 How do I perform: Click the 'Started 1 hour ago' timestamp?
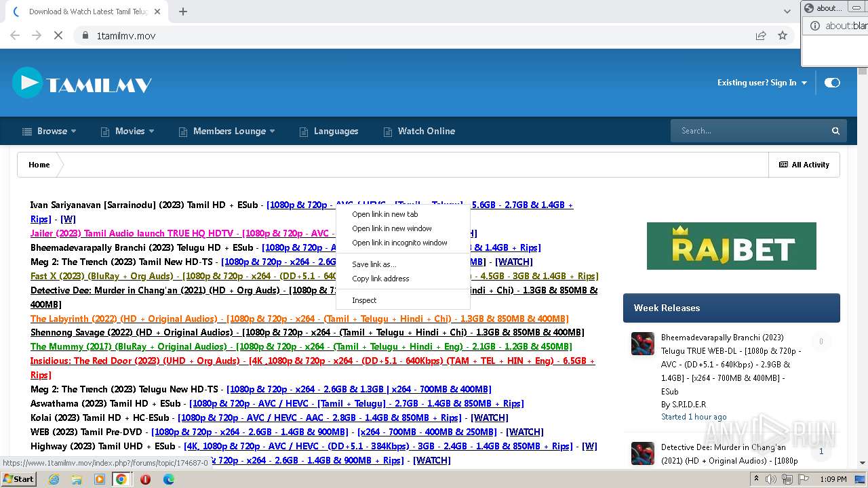(x=694, y=417)
